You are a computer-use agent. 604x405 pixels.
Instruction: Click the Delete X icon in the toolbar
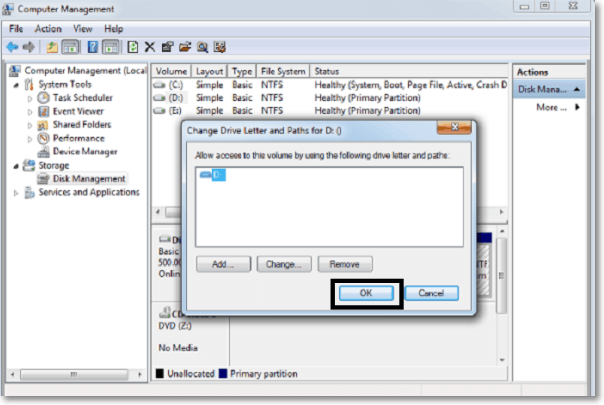[150, 47]
